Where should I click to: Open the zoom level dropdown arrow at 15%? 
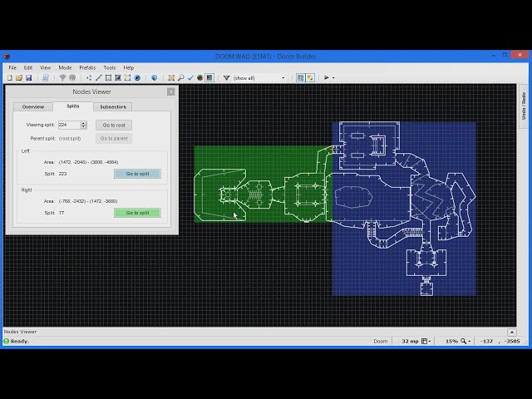click(x=469, y=342)
